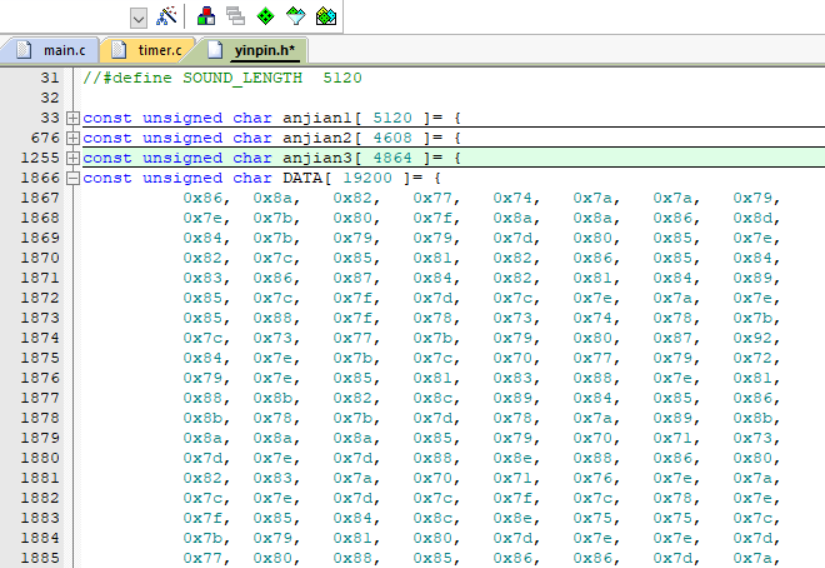
Task: Click line number 1877
Action: tap(40, 398)
